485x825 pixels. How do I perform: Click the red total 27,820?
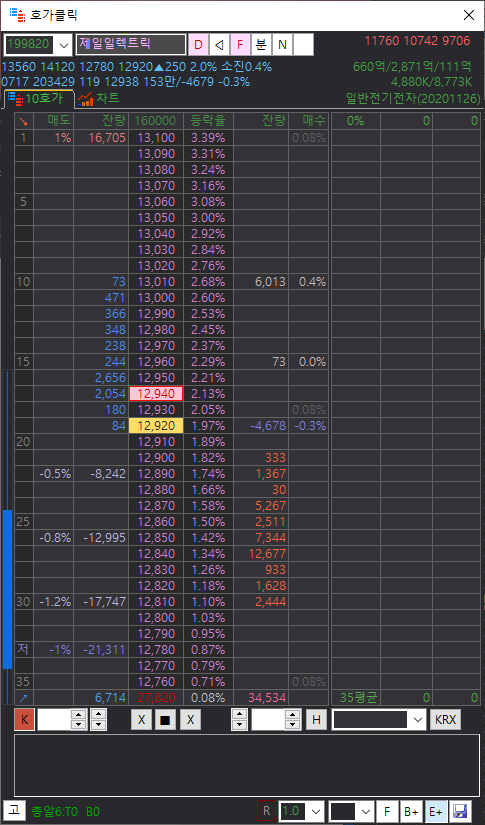[156, 698]
